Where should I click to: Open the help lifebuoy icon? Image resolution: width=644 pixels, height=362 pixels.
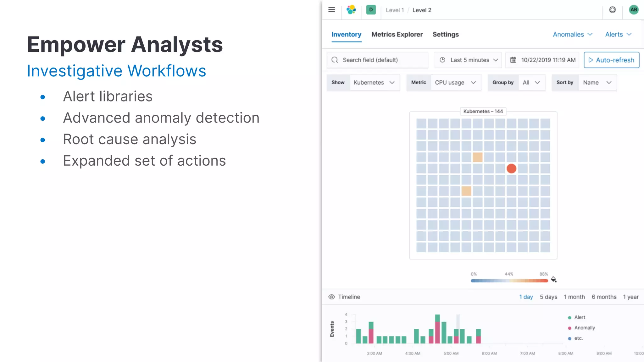point(612,10)
